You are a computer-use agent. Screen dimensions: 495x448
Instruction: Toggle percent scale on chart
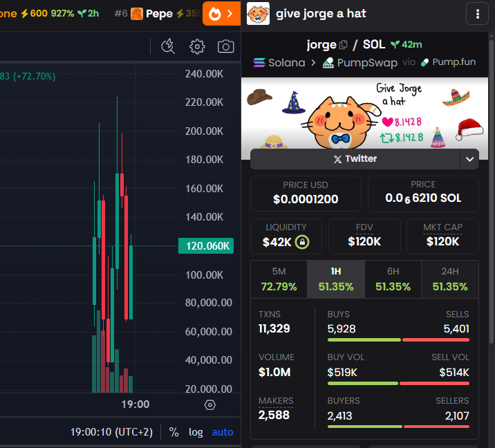pyautogui.click(x=174, y=432)
